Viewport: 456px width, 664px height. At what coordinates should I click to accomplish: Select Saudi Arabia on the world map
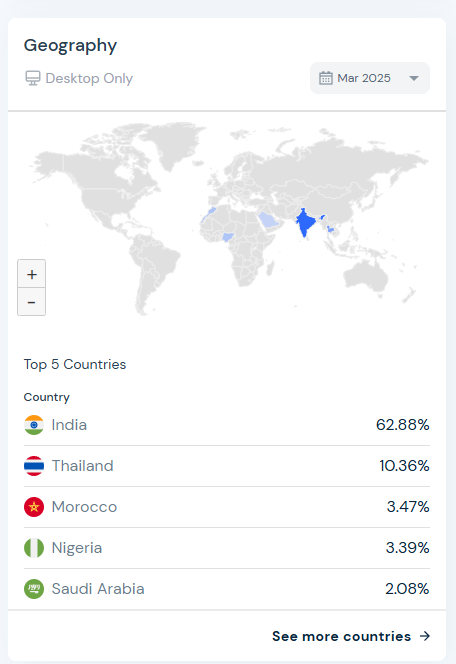point(268,220)
